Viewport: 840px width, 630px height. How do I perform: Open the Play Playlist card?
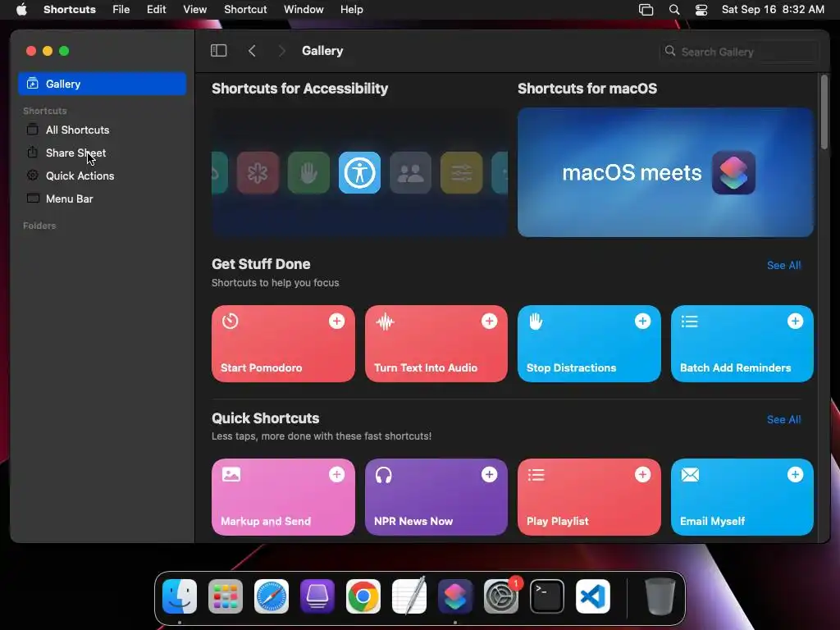pos(589,497)
